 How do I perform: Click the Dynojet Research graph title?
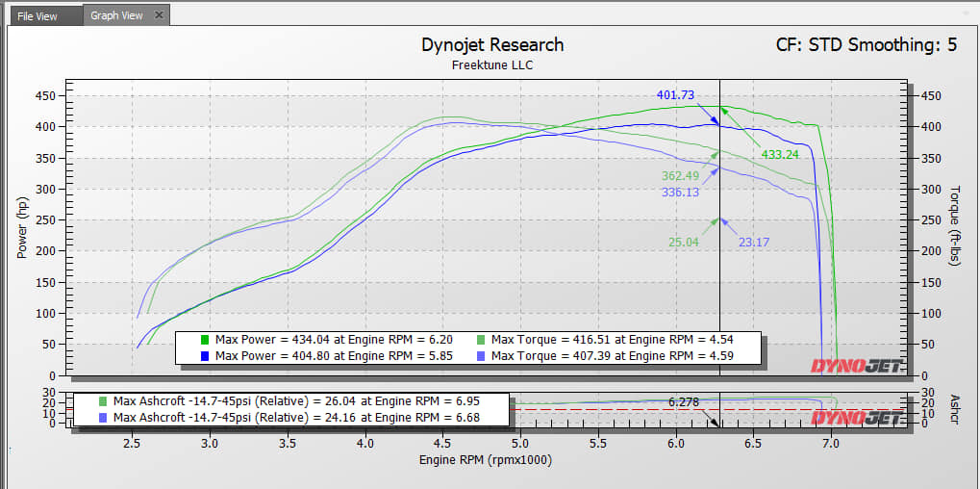pyautogui.click(x=492, y=45)
